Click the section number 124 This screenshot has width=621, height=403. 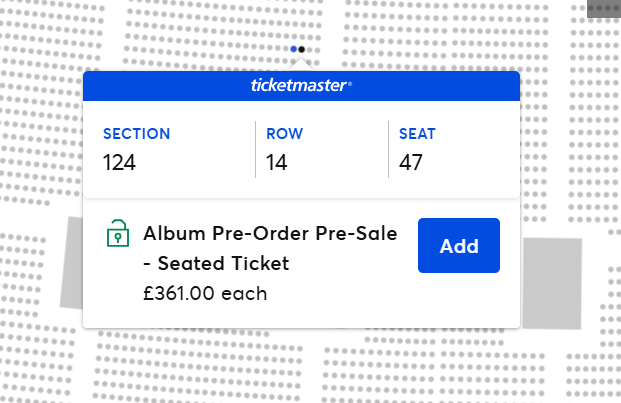pyautogui.click(x=120, y=162)
